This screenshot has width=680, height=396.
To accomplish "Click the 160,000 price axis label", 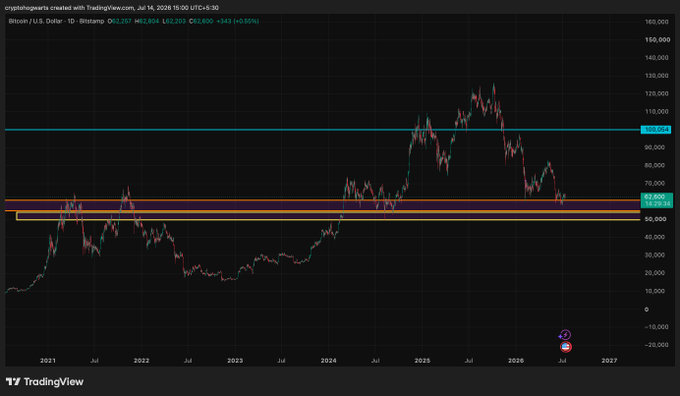I will pos(656,22).
